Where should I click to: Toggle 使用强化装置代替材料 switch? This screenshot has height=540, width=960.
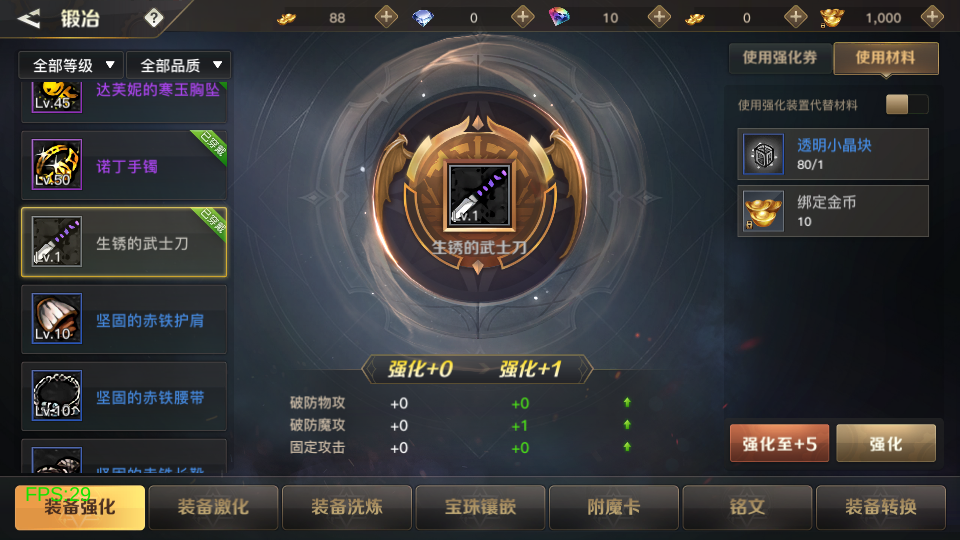(x=907, y=104)
